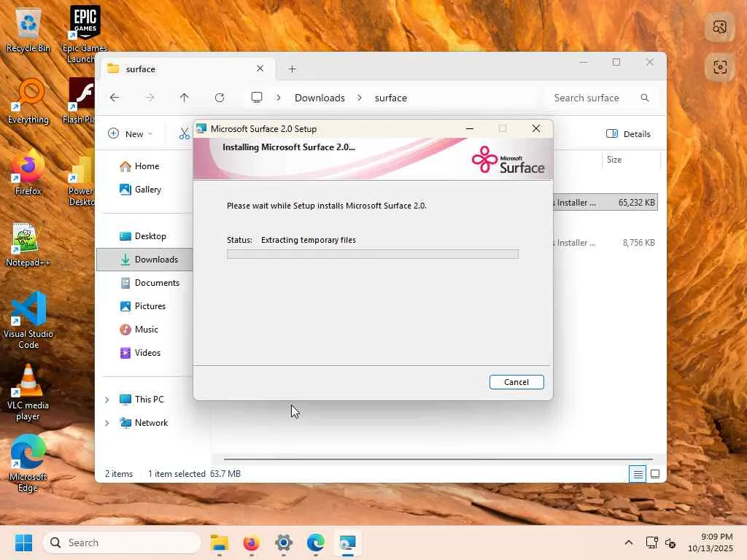
Task: Click Downloads in the breadcrumb path
Action: (320, 98)
